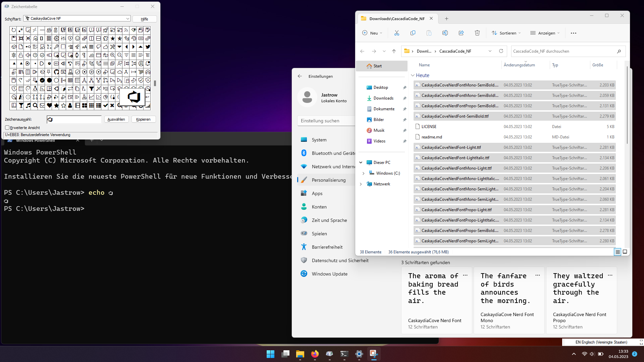
Task: Click the Hilfe button
Action: click(x=144, y=19)
